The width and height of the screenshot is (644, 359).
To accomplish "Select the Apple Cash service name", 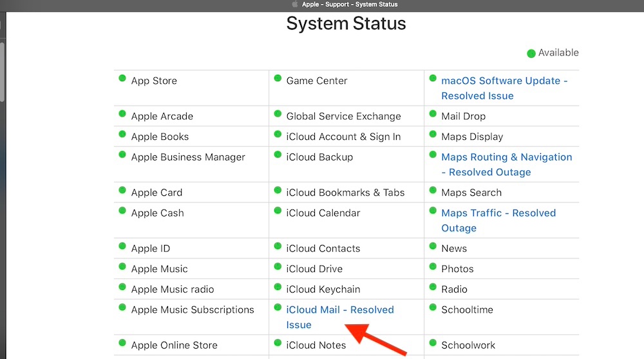I will [157, 213].
